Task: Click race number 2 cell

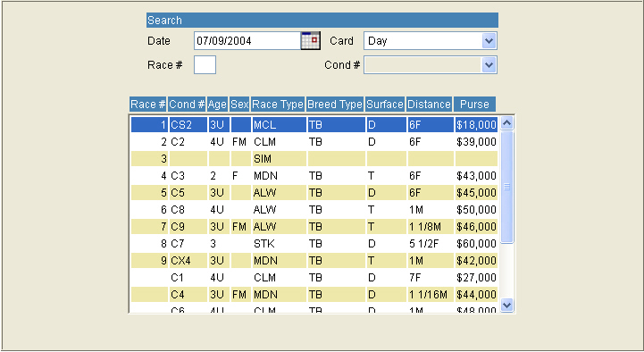Action: click(149, 142)
